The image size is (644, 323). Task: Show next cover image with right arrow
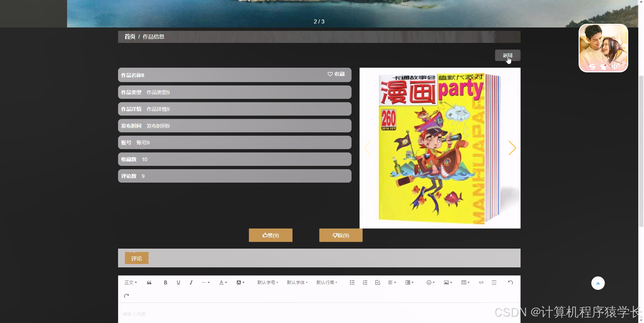[512, 148]
